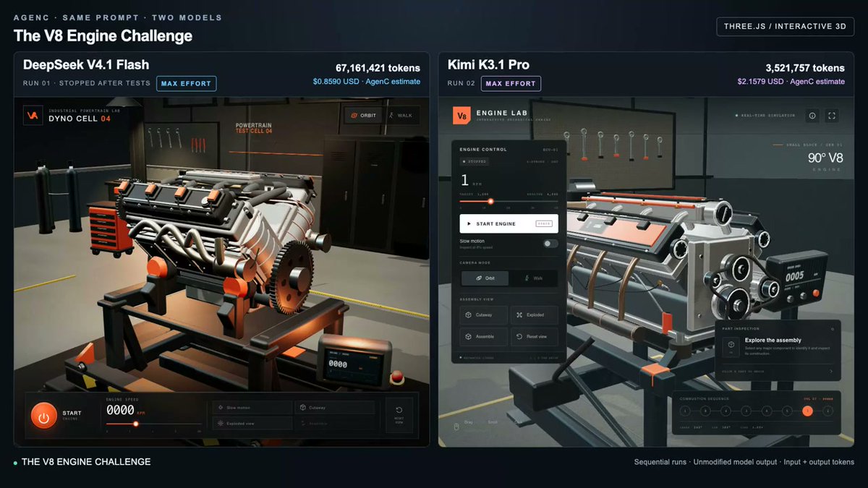Click the mouse Drag hint icon in Engine Lab
The height and width of the screenshot is (488, 868).
[x=456, y=427]
